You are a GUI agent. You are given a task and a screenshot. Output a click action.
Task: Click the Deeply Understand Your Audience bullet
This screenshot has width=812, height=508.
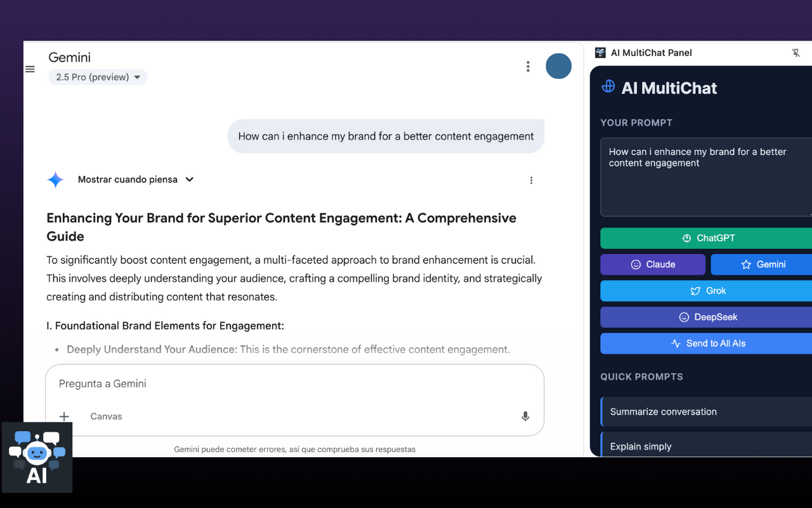[x=288, y=349]
